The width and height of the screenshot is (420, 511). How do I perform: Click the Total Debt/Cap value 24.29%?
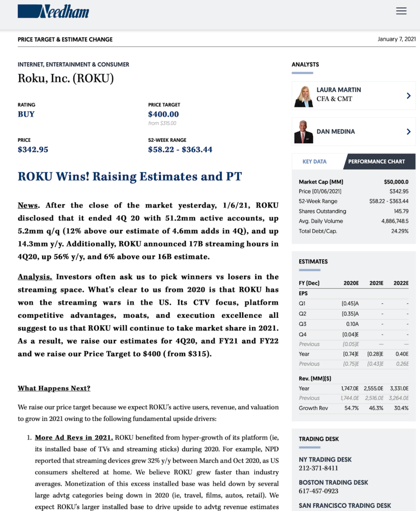[x=400, y=231]
